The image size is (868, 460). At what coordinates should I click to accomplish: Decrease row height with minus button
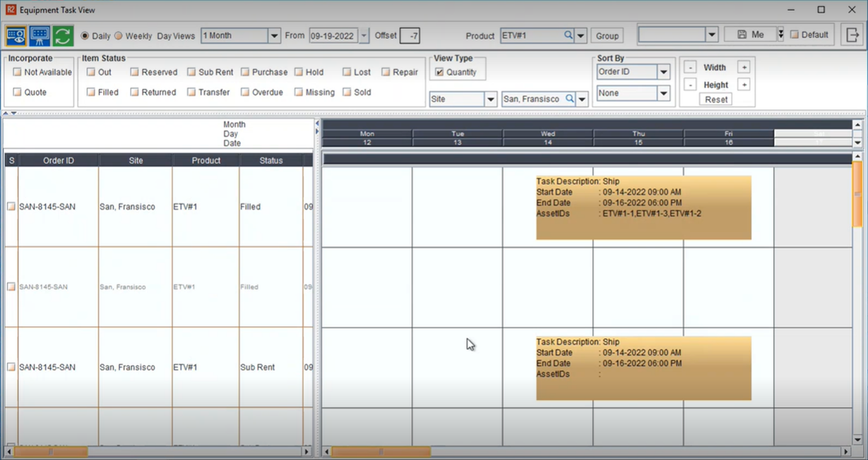click(690, 85)
